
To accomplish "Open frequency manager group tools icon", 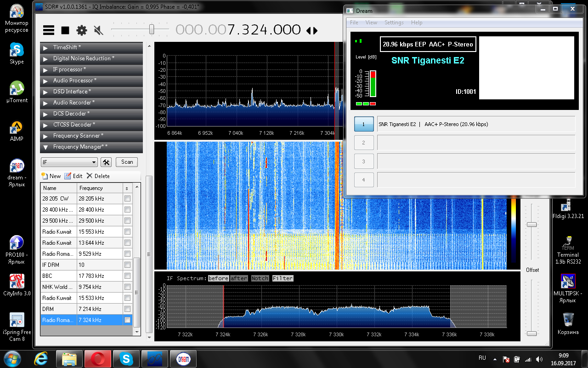I will click(106, 162).
